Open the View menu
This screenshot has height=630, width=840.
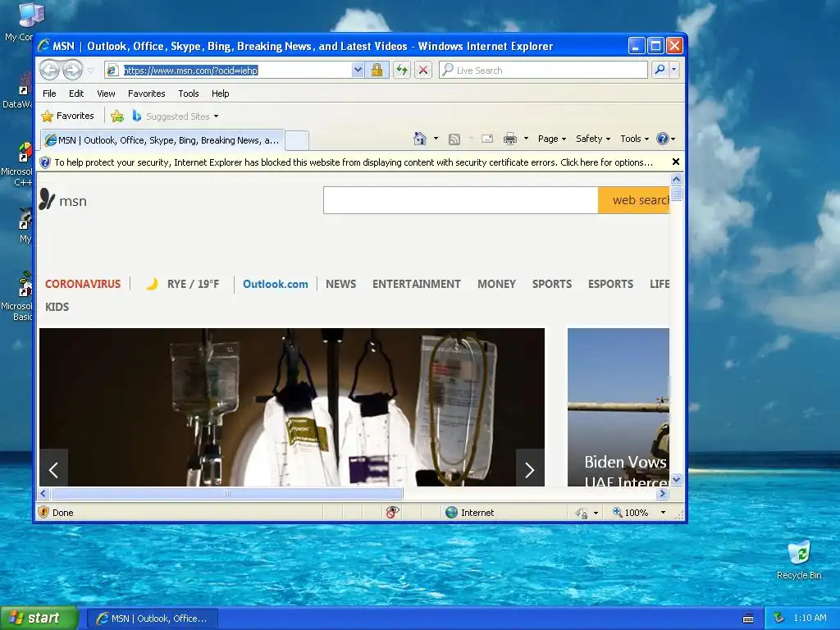pos(106,94)
